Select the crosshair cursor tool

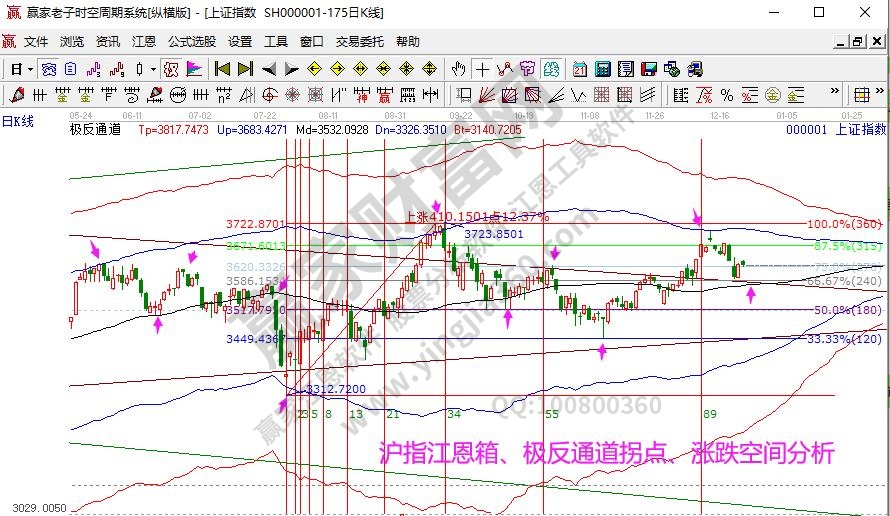[482, 69]
